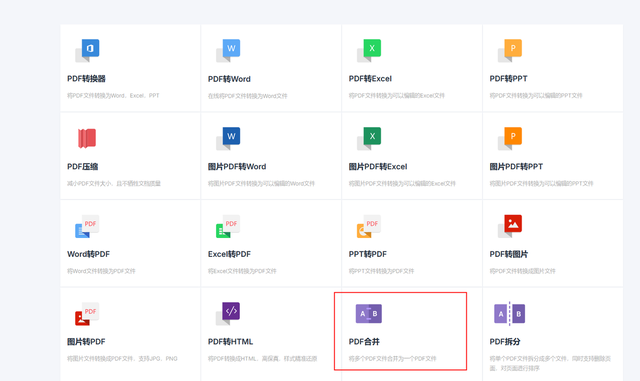Open the PDF压缩 title link
Viewport: 640px width, 381px height.
click(82, 166)
